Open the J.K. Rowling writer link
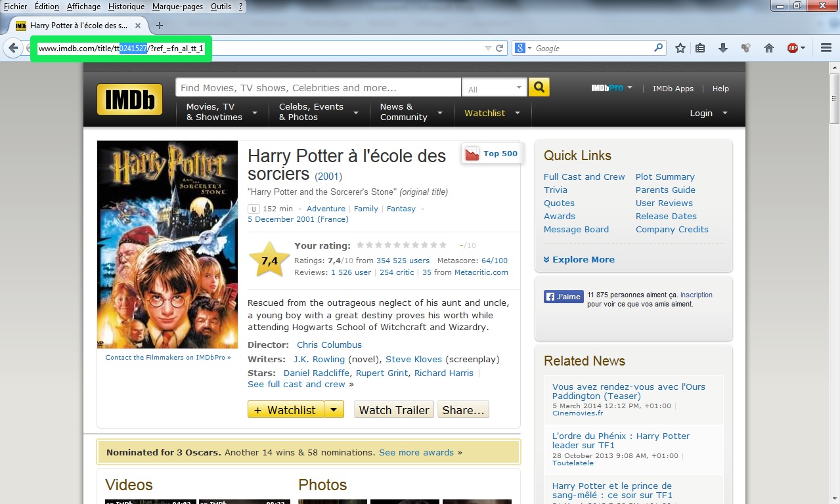The height and width of the screenshot is (504, 840). click(x=319, y=359)
